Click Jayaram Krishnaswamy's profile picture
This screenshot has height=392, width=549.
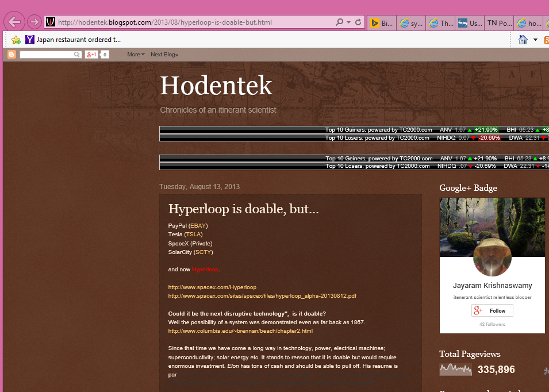(492, 258)
